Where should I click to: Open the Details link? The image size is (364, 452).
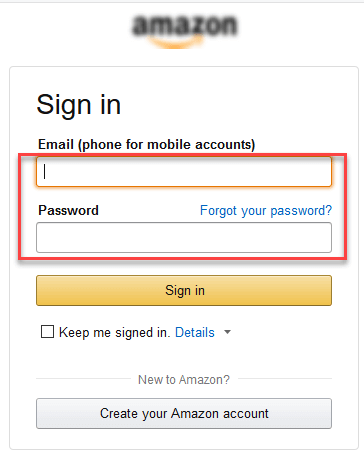click(x=195, y=332)
